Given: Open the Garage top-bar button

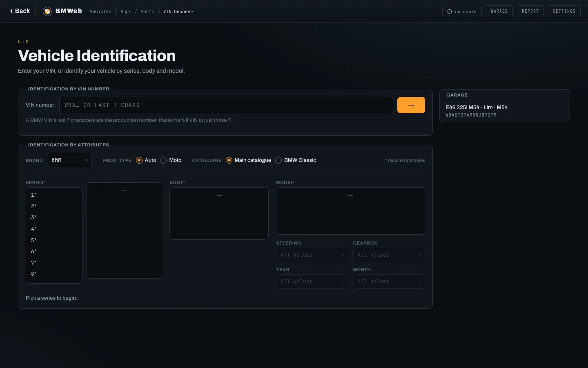Looking at the screenshot, I should click(499, 11).
